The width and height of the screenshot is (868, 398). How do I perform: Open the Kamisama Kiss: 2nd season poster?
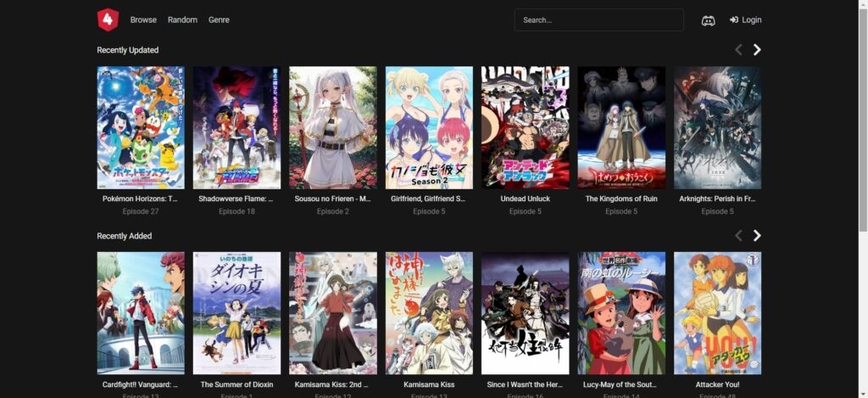332,313
